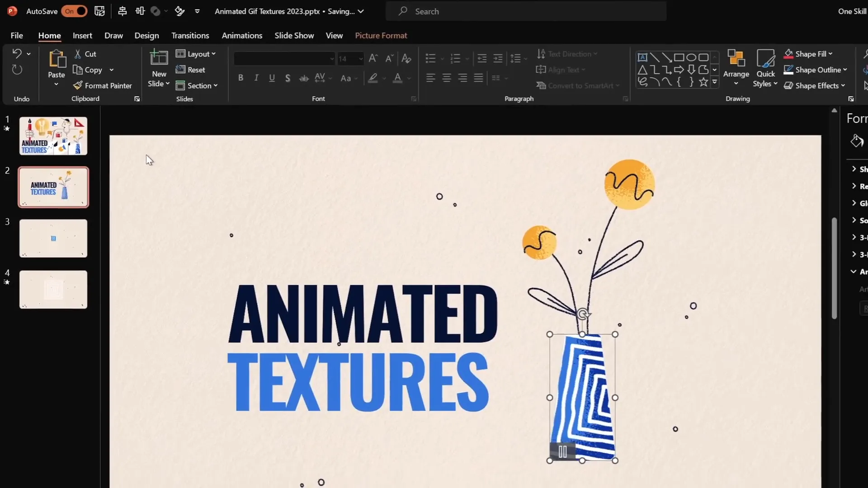The width and height of the screenshot is (868, 488).
Task: Click the Decrease Font Size icon
Action: 389,58
